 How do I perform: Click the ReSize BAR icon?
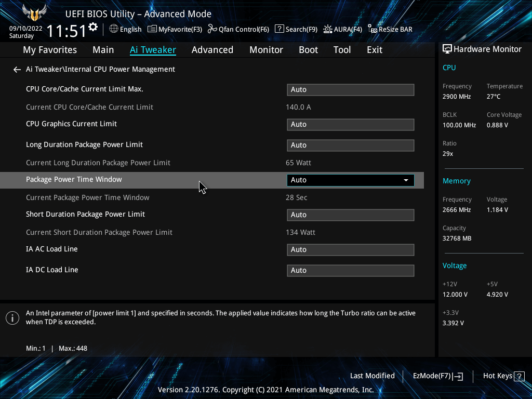click(x=373, y=29)
